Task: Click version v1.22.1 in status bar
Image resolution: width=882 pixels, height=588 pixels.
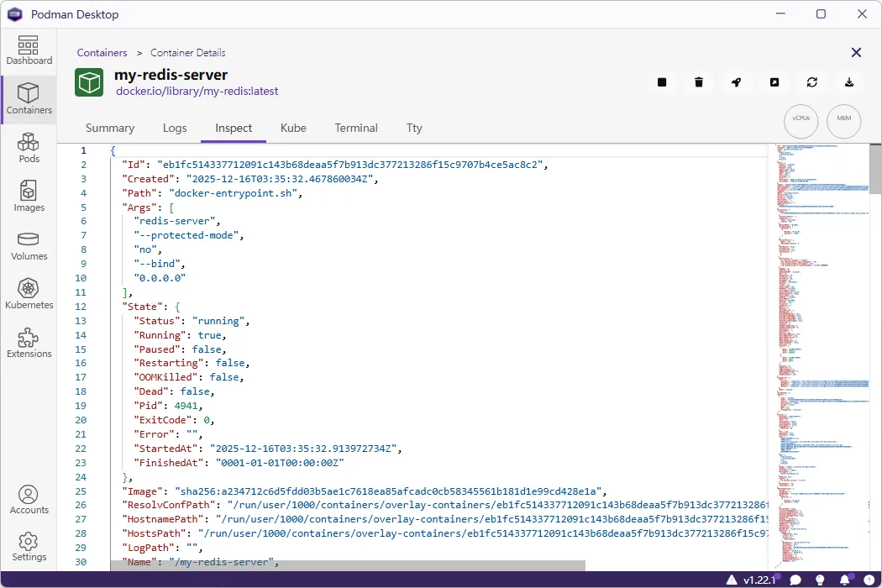Action: coord(759,580)
